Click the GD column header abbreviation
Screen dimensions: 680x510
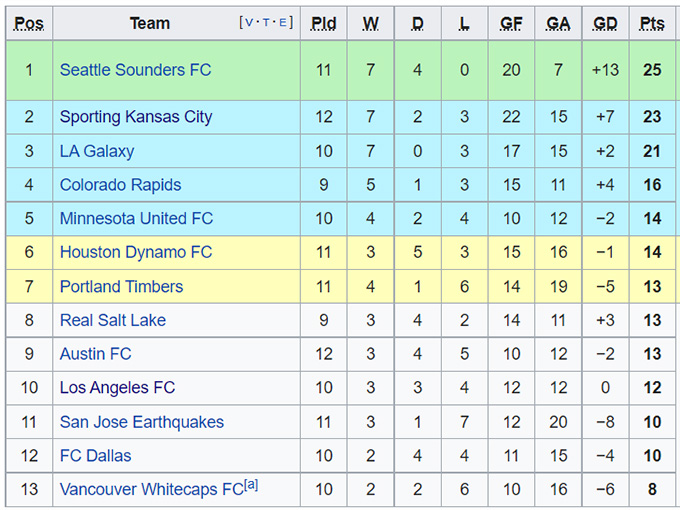coord(605,23)
